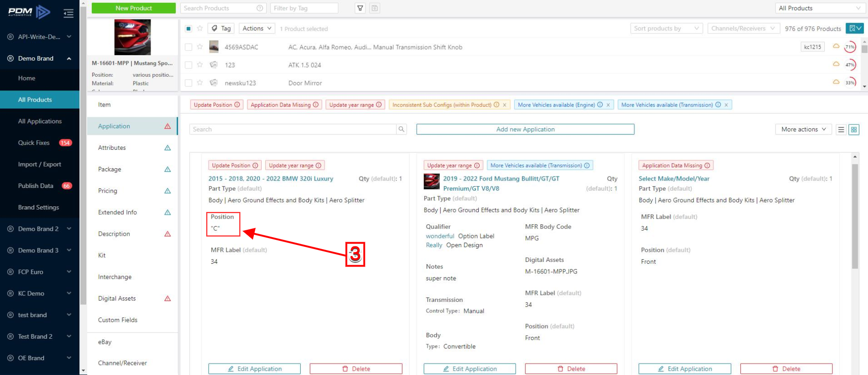Open Select Make/Model/Year link
This screenshot has width=868, height=375.
pos(674,179)
